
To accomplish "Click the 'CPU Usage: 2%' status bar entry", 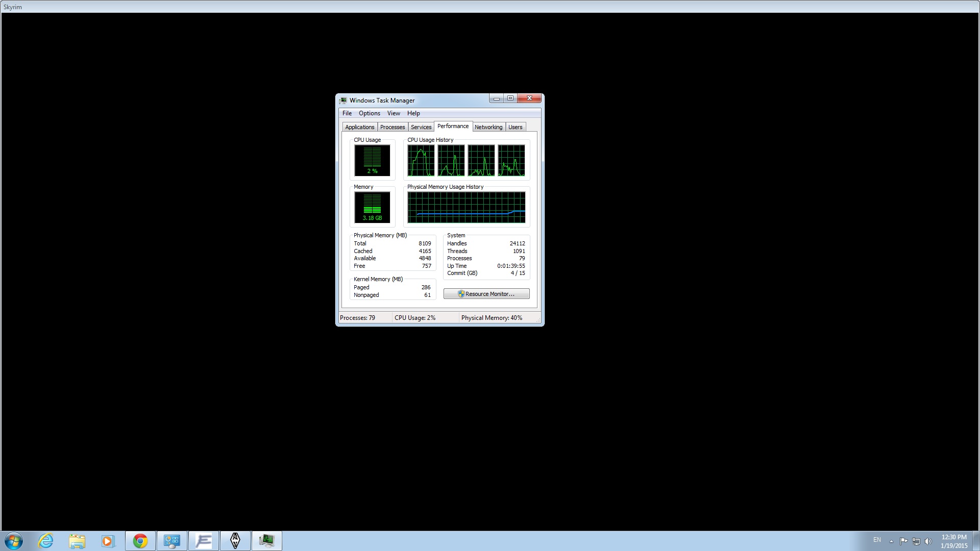I will 415,318.
